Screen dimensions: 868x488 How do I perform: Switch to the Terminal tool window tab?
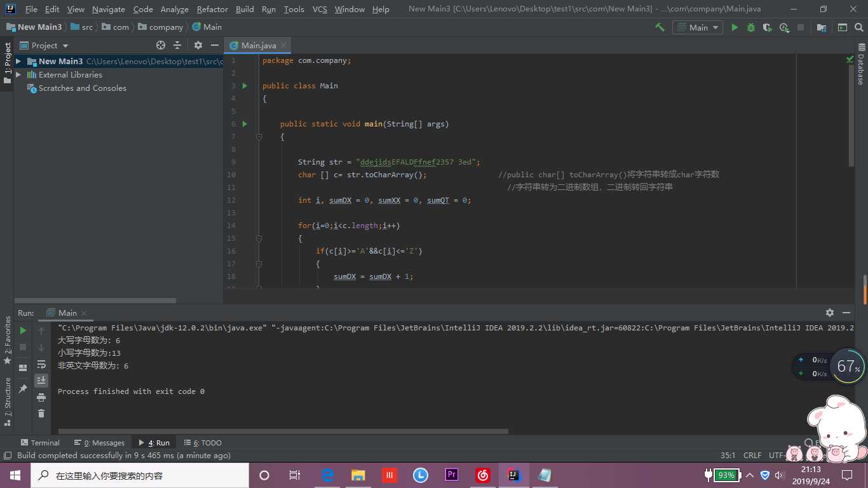coord(39,443)
